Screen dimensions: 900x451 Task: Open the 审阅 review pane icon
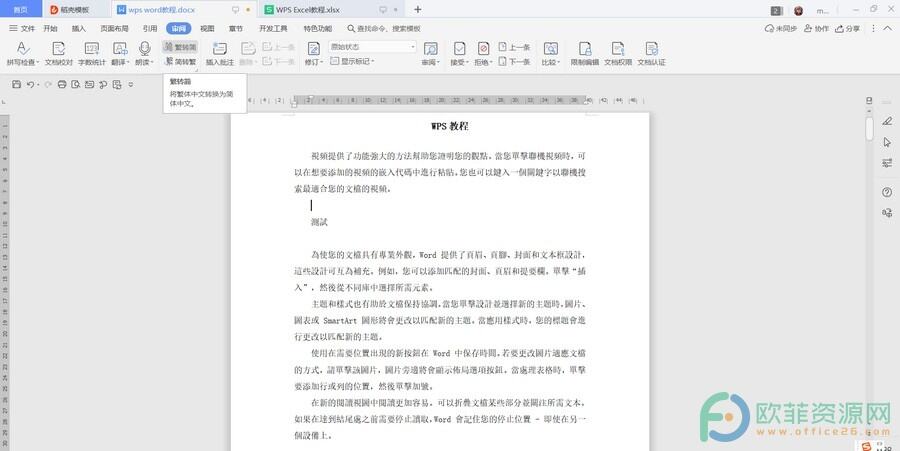[430, 48]
